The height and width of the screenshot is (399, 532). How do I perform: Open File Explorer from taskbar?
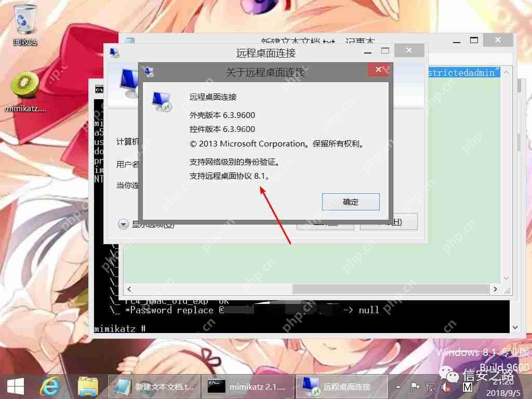88,387
